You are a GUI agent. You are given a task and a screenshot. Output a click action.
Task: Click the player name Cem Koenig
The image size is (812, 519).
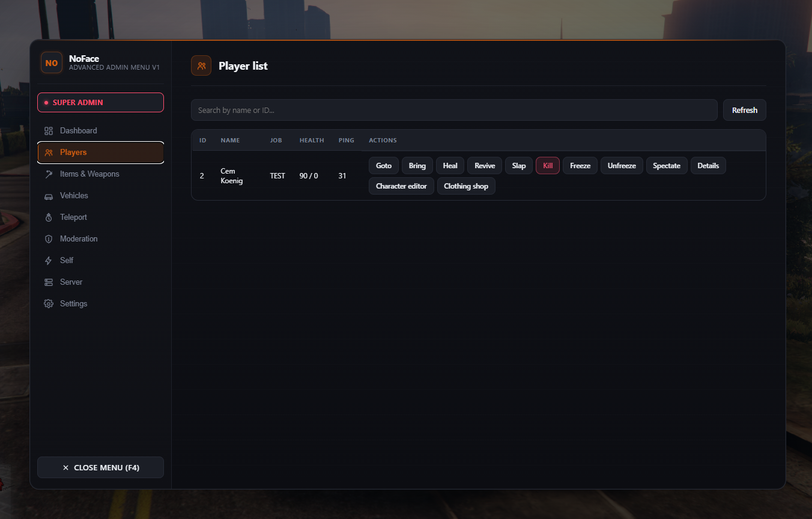click(232, 176)
